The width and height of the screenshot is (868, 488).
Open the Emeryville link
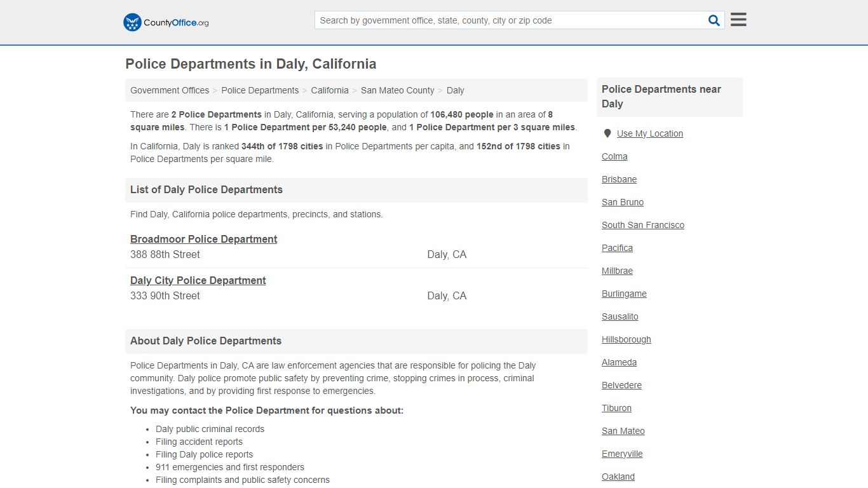(623, 454)
